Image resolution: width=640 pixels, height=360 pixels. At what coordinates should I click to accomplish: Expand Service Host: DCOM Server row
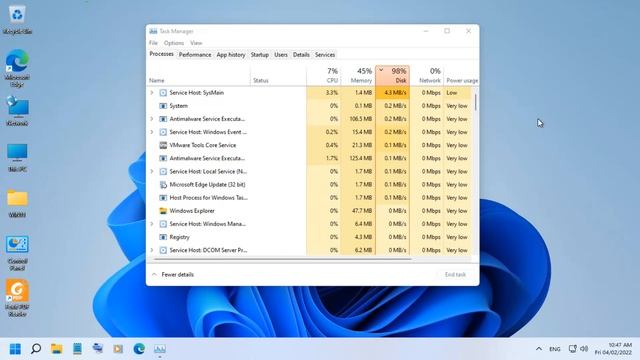(152, 250)
